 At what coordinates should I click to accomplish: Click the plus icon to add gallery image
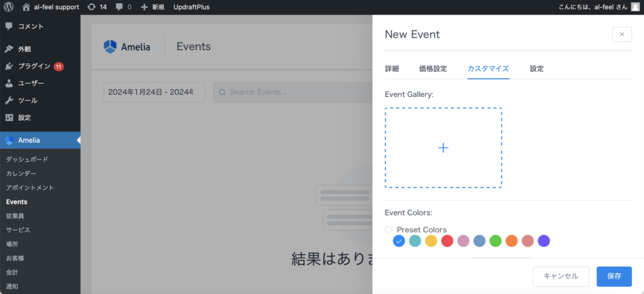coord(443,148)
